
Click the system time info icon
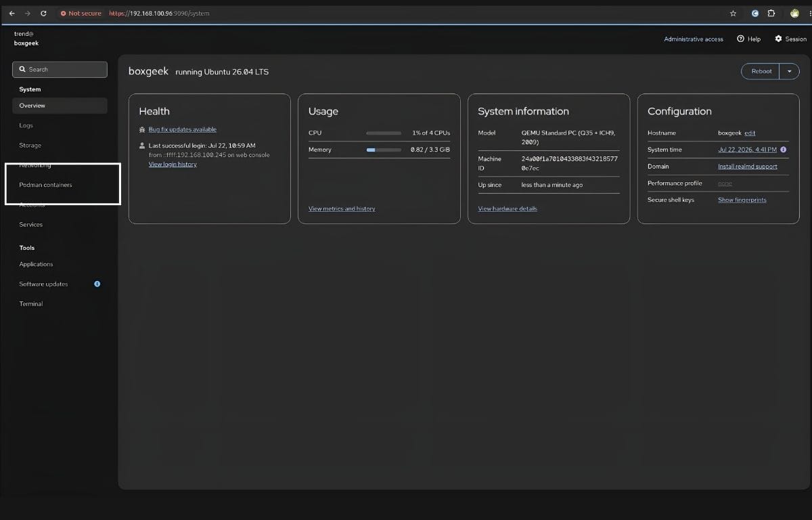click(783, 150)
